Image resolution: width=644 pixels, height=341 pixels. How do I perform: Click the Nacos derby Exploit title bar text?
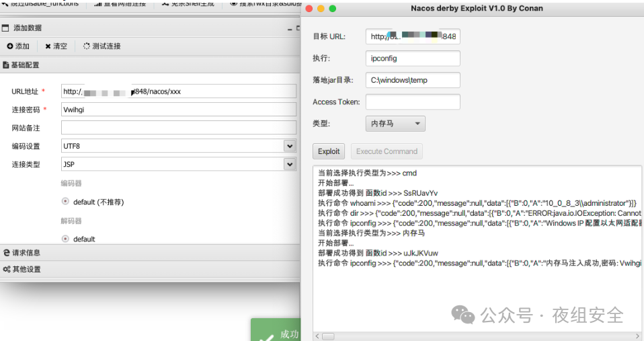click(x=477, y=8)
